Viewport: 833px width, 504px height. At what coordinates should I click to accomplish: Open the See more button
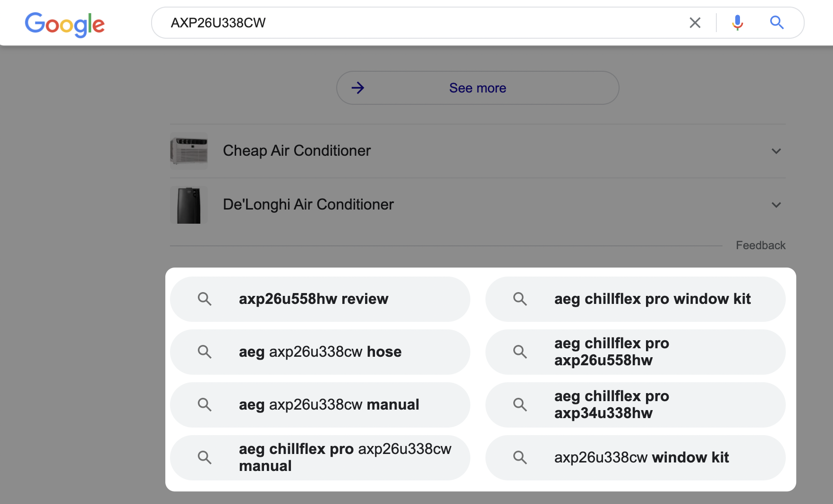(x=477, y=88)
